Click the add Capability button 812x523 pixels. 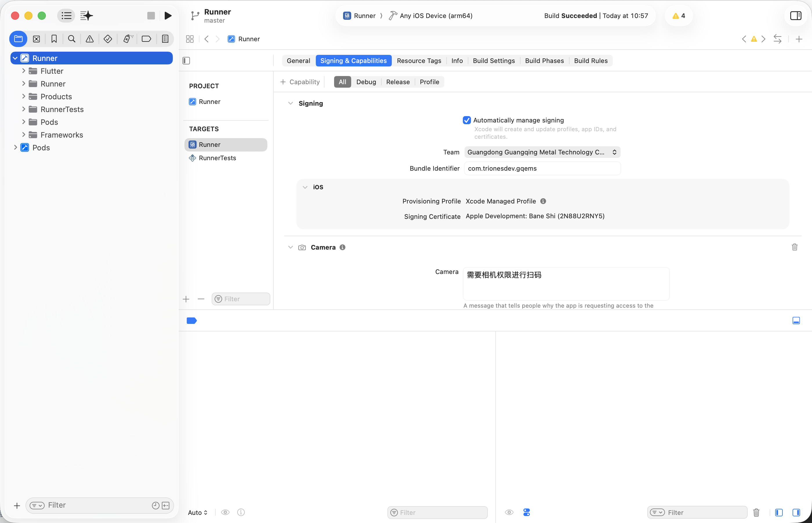click(300, 82)
